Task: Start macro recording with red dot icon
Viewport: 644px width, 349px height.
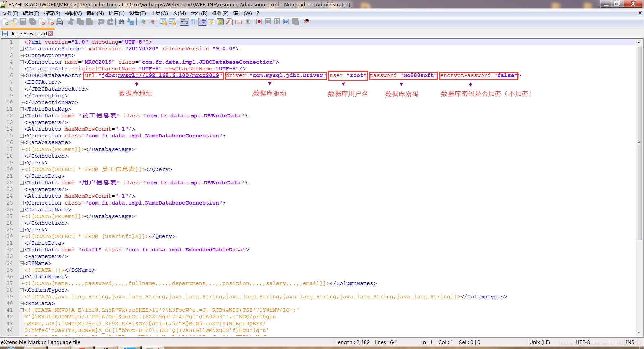Action: [x=259, y=22]
